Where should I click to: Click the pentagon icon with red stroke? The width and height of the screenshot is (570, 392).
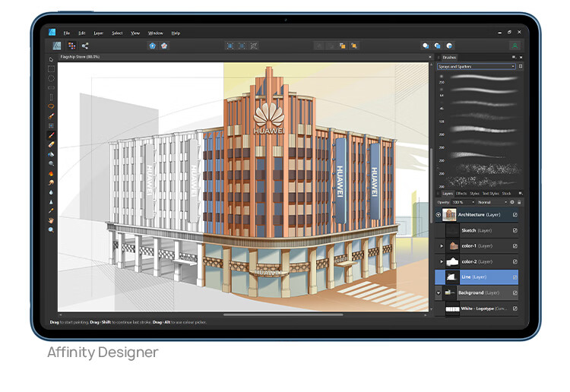tap(164, 46)
